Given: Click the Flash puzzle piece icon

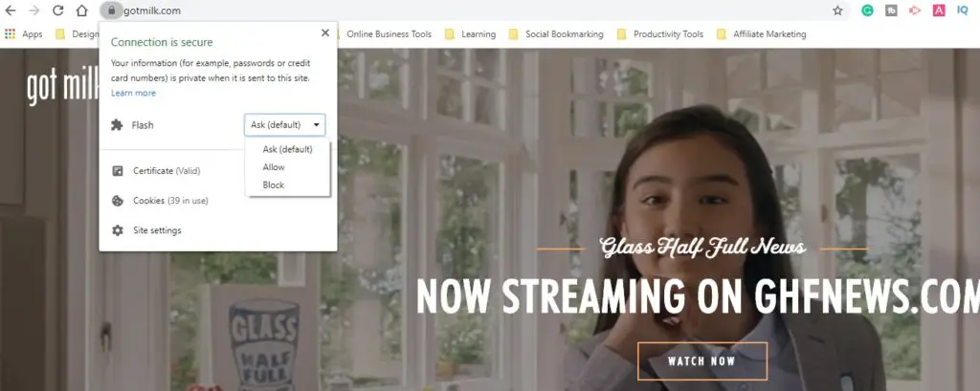Looking at the screenshot, I should click(x=117, y=125).
